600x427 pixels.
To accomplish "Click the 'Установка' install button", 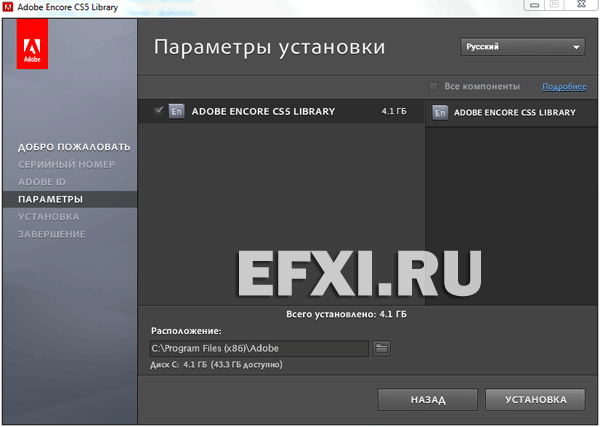I will click(535, 400).
